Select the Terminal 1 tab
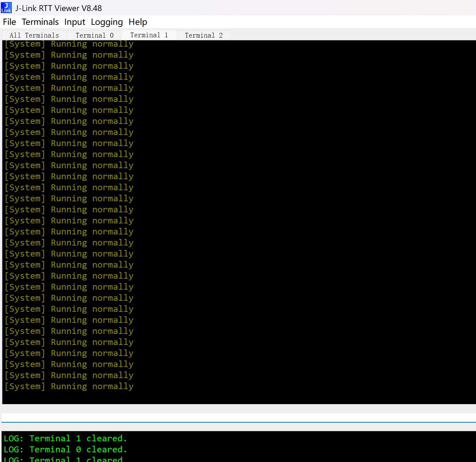476x462 pixels. coord(149,35)
